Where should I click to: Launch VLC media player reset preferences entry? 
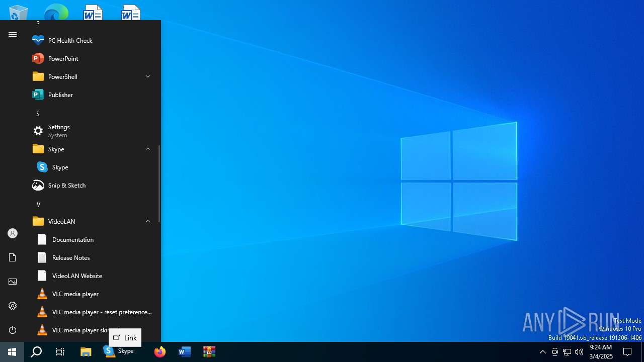click(x=92, y=312)
